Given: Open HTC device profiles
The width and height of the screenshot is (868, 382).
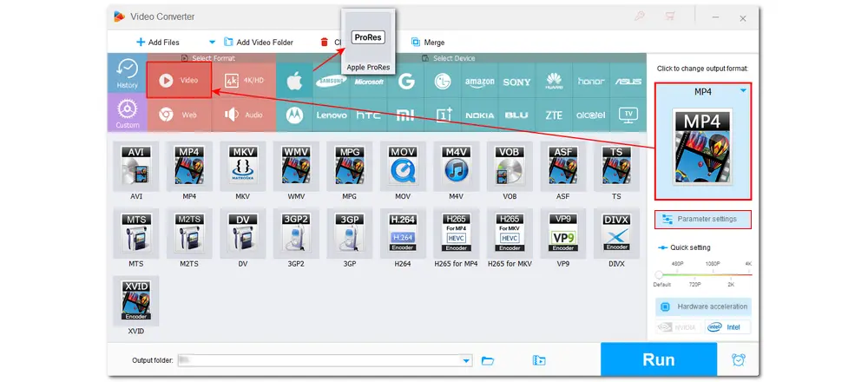Looking at the screenshot, I should coord(369,115).
